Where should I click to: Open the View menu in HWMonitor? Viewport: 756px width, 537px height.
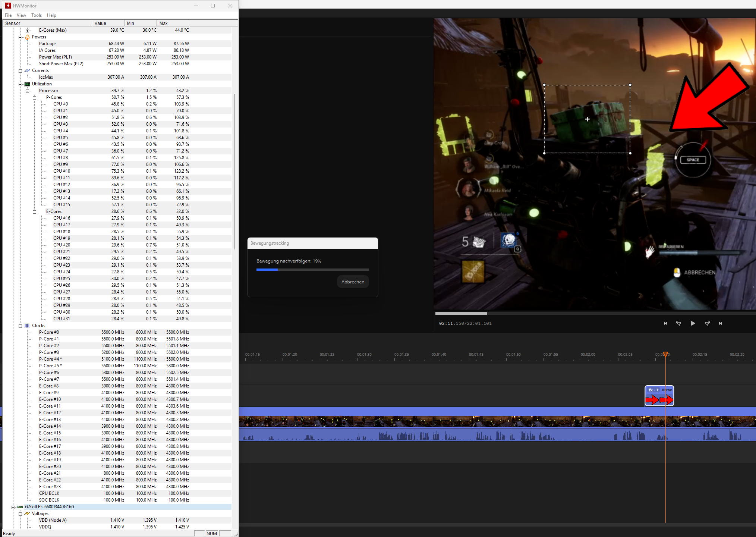click(21, 15)
